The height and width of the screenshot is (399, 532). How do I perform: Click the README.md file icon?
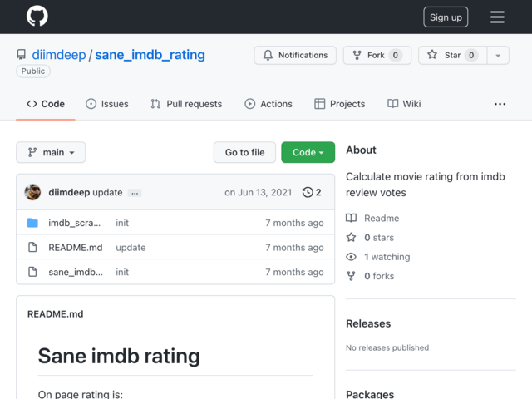32,248
